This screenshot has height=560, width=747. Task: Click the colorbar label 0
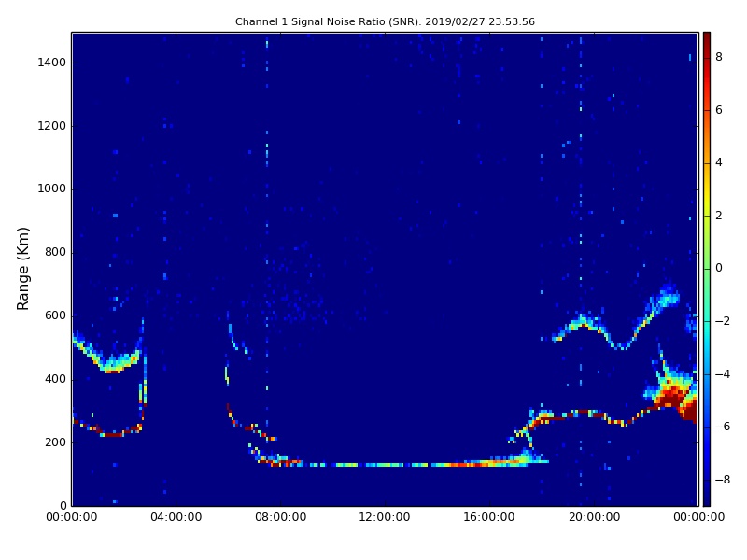[x=719, y=268]
